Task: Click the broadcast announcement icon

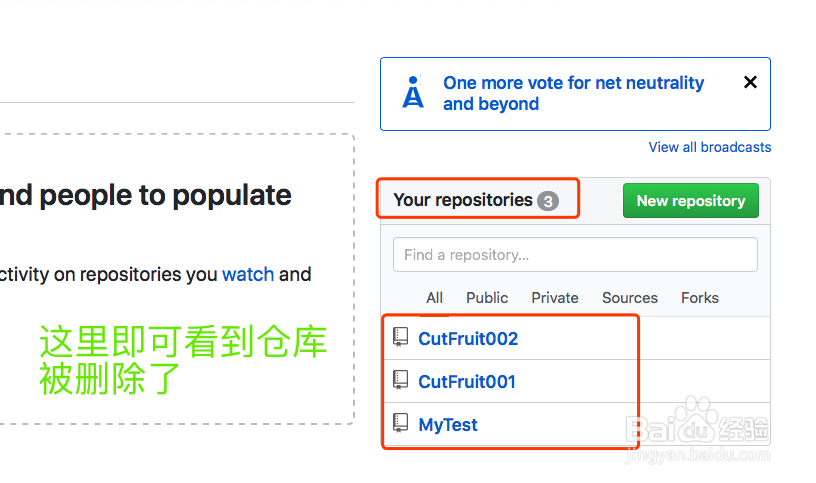Action: pyautogui.click(x=413, y=93)
